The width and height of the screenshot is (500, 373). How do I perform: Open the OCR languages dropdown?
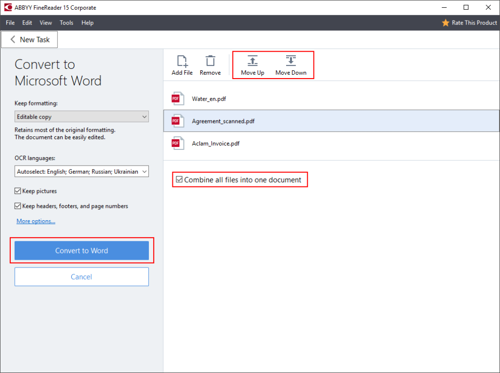(x=81, y=171)
